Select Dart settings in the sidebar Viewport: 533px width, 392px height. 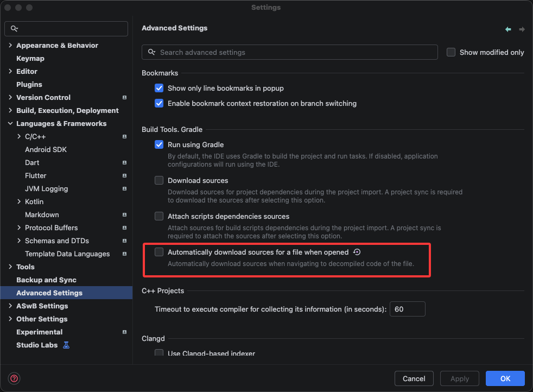[32, 162]
